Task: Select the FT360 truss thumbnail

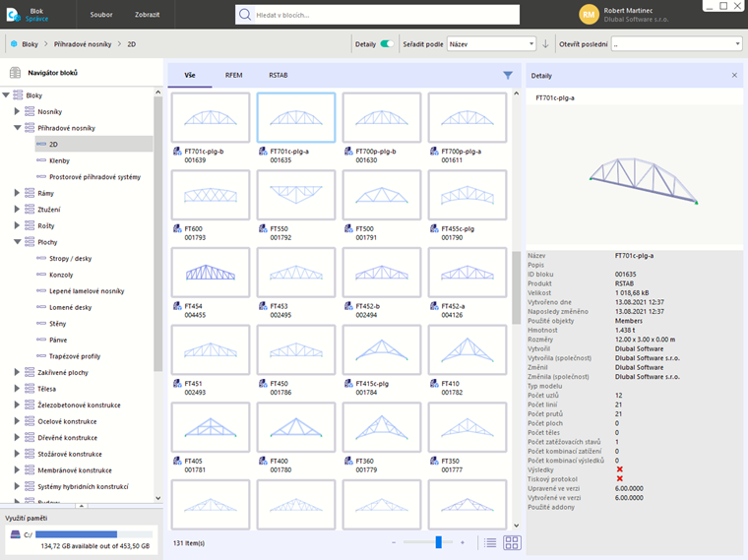Action: click(x=382, y=427)
